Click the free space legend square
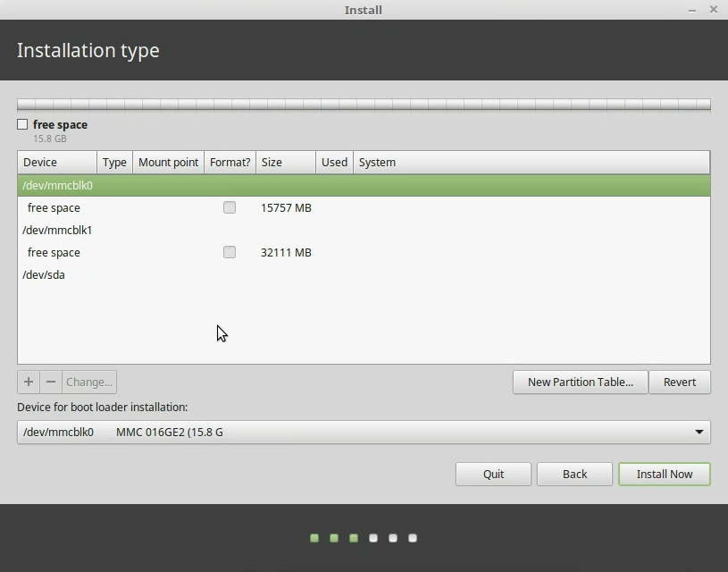This screenshot has width=728, height=572. point(22,124)
